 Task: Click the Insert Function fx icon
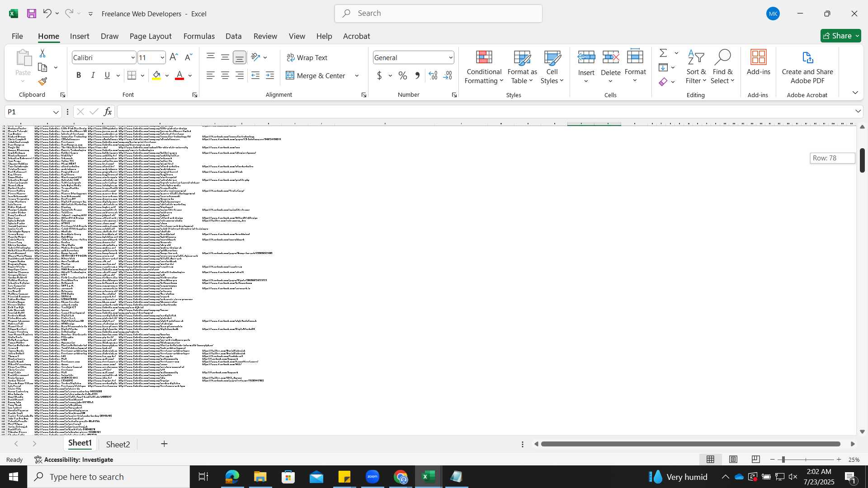(108, 112)
